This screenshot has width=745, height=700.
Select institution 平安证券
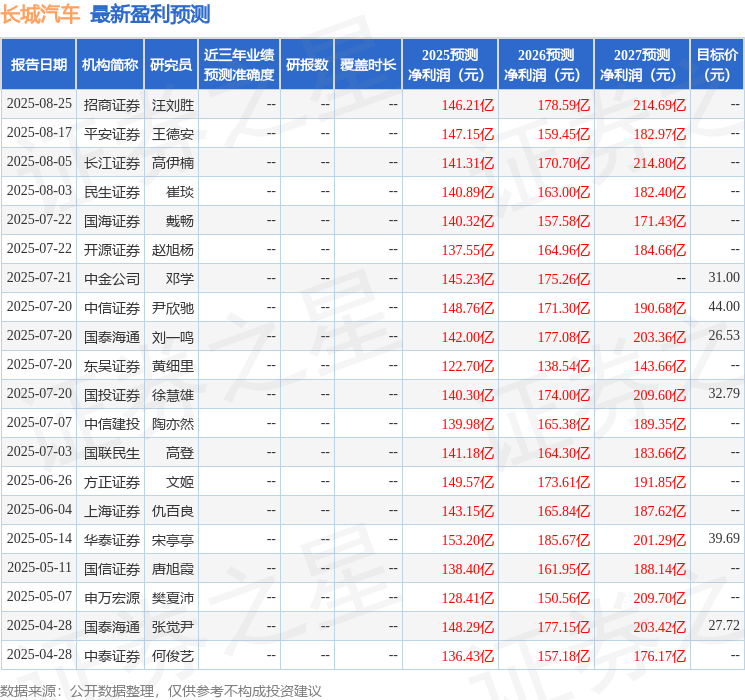(112, 134)
